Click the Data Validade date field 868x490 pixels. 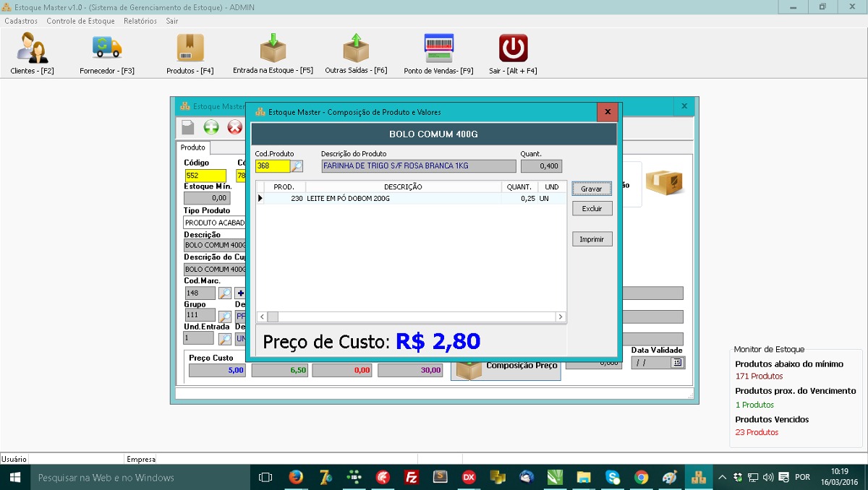click(x=651, y=363)
